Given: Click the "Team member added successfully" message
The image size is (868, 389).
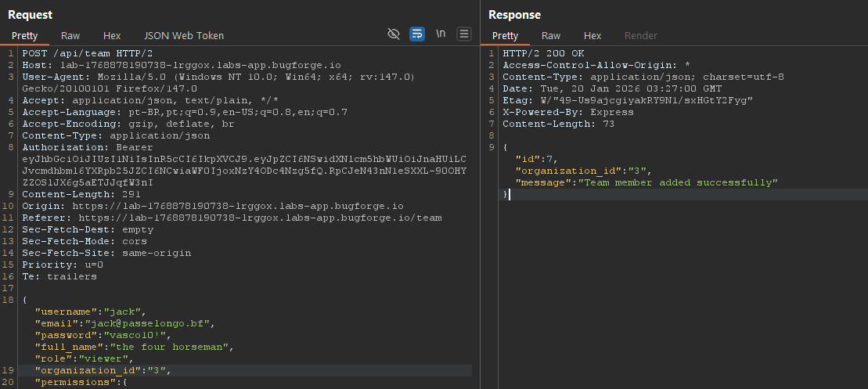Looking at the screenshot, I should [x=678, y=182].
